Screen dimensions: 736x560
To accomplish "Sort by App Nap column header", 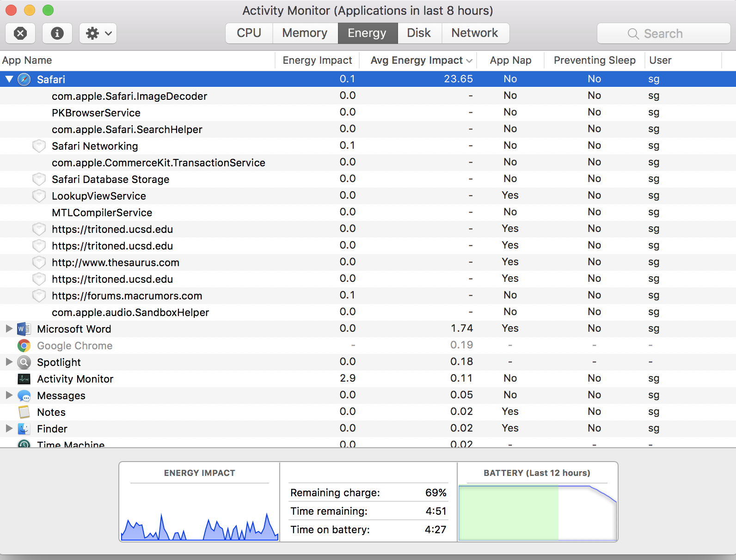I will tap(510, 61).
